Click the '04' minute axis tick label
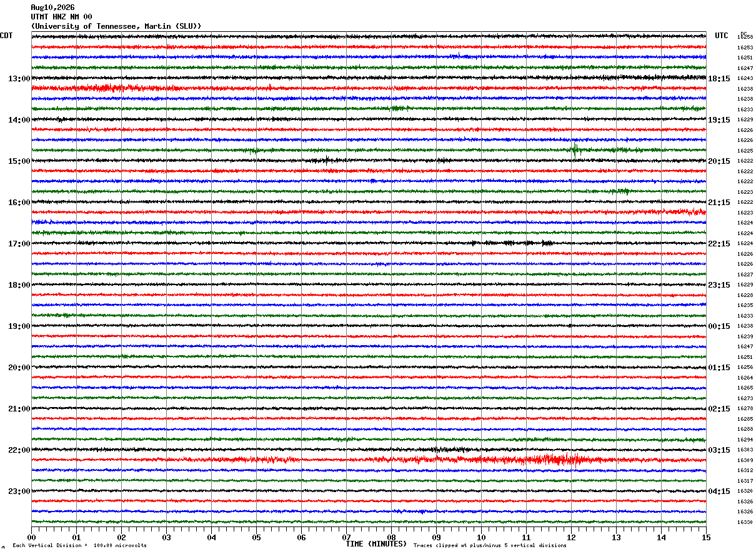The image size is (756, 554). pos(211,537)
